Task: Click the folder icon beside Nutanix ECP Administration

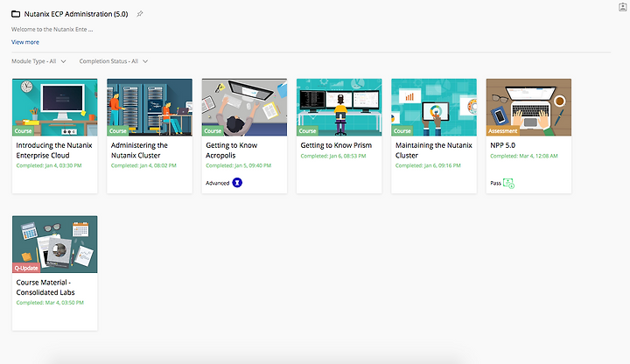Action: [x=16, y=14]
